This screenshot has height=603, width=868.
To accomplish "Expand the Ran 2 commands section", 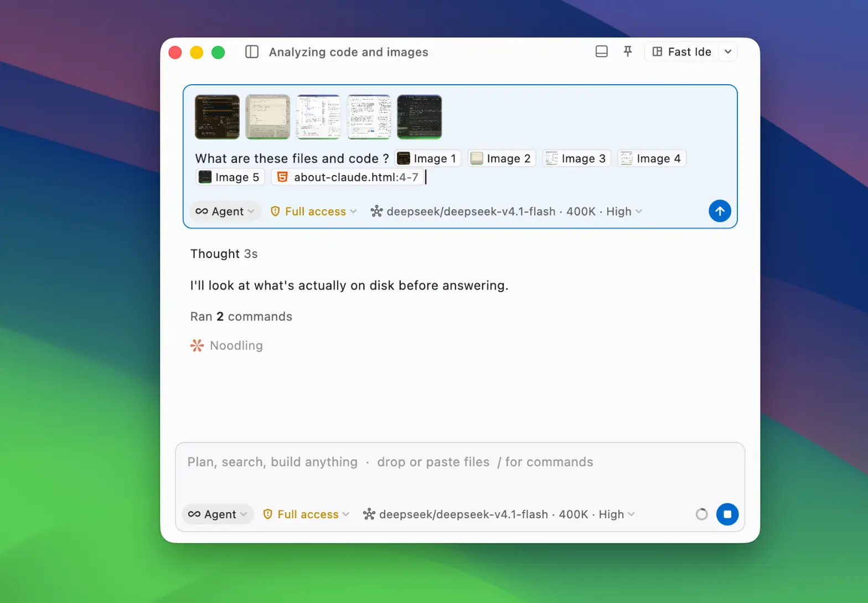I will click(x=241, y=317).
